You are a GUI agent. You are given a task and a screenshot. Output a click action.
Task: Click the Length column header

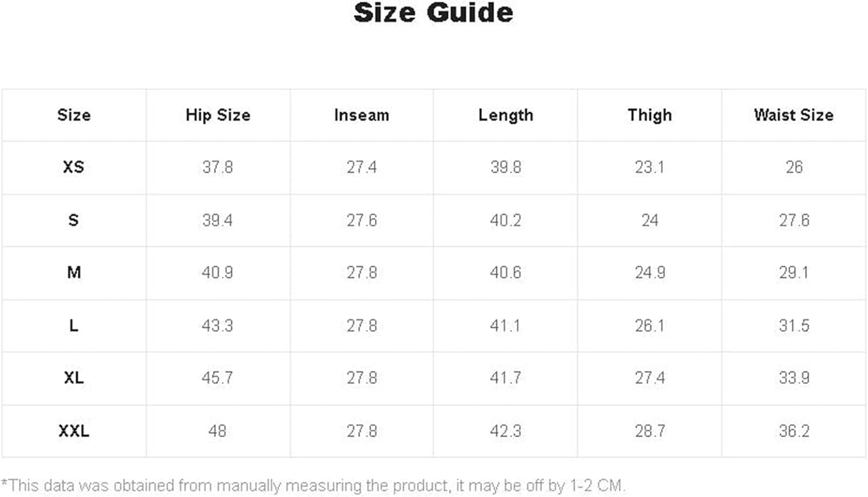click(506, 115)
